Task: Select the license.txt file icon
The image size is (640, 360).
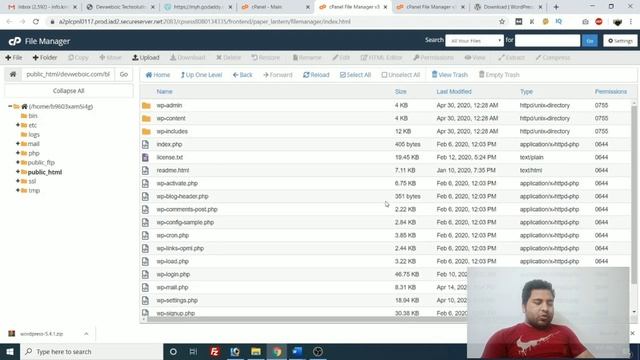Action: click(145, 157)
